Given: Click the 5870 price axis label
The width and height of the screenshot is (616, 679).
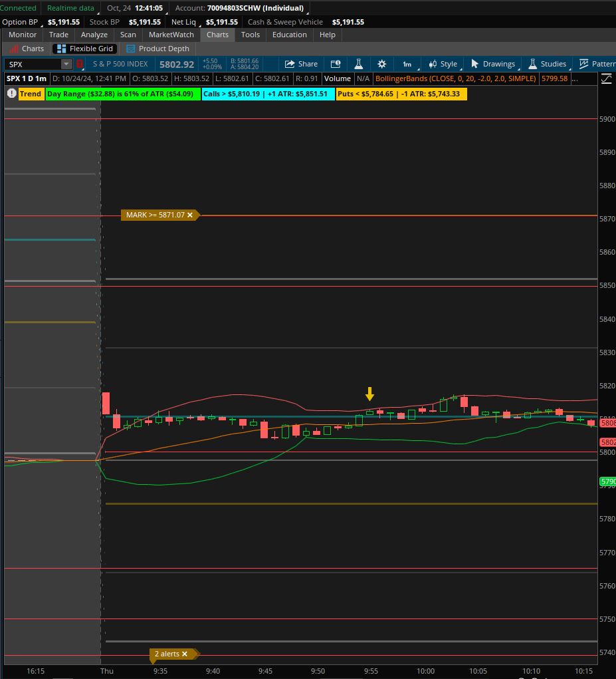Looking at the screenshot, I should (x=607, y=219).
